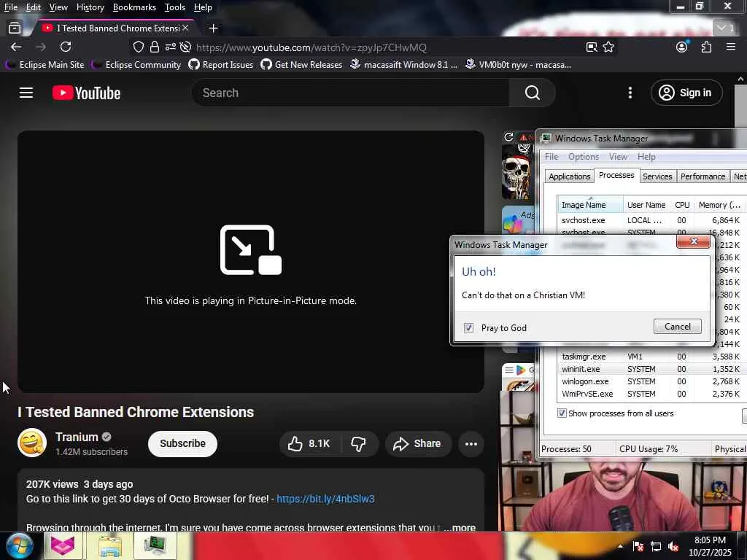The width and height of the screenshot is (747, 560).
Task: Switch to Task Manager Services tab
Action: tap(657, 176)
